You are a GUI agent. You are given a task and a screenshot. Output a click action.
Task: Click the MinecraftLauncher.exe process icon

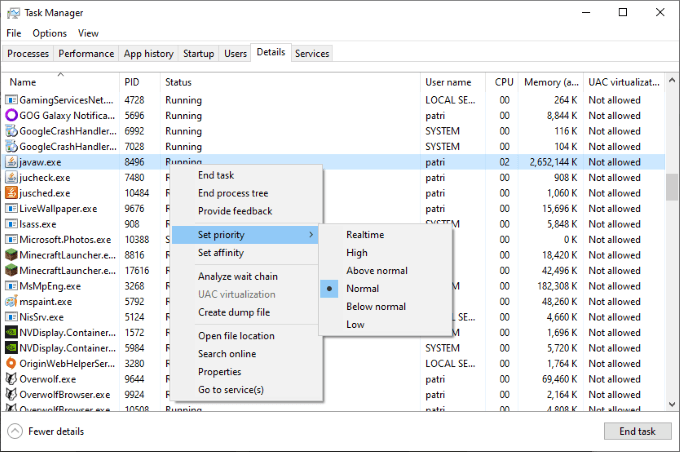pyautogui.click(x=11, y=255)
